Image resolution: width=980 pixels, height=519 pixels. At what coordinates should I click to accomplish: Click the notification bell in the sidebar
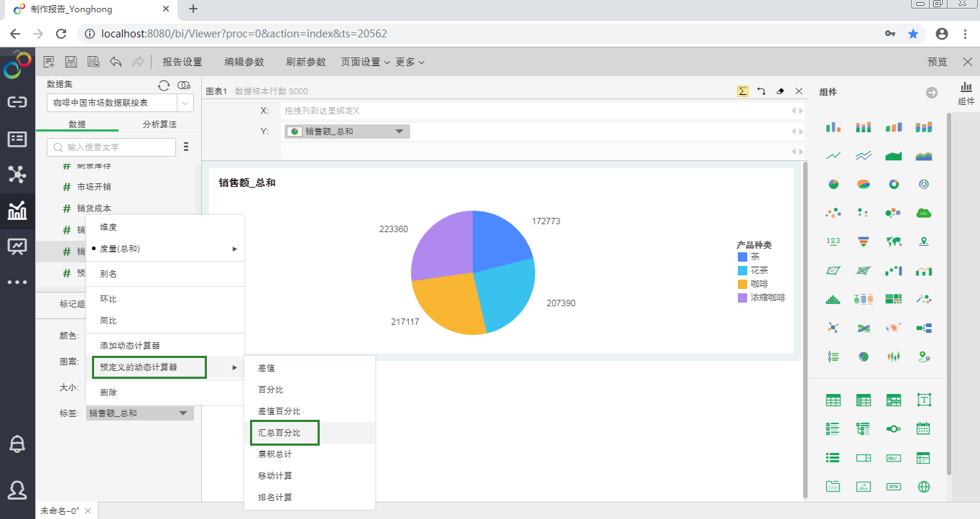(x=17, y=444)
